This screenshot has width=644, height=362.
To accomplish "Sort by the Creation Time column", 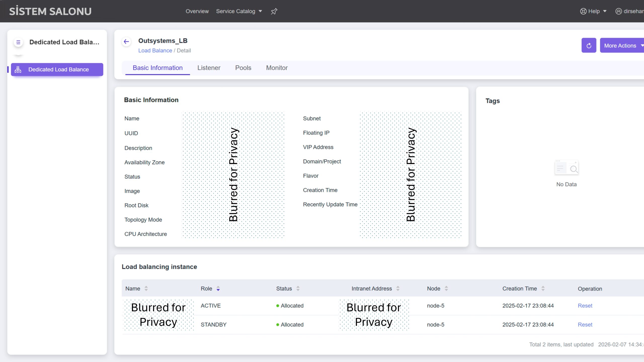I will 543,289.
